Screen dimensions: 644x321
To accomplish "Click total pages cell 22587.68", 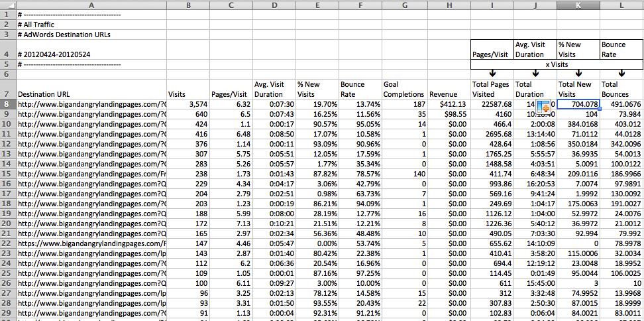I will [492, 104].
